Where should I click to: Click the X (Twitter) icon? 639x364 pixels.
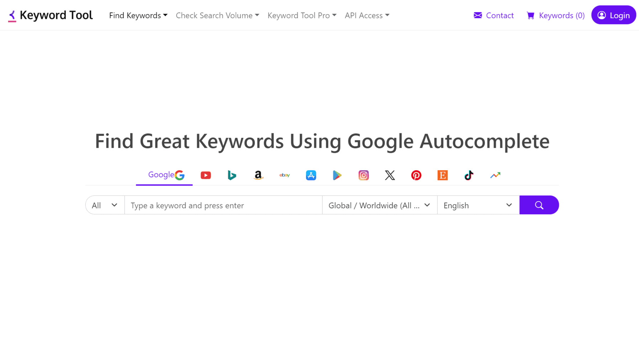click(390, 175)
